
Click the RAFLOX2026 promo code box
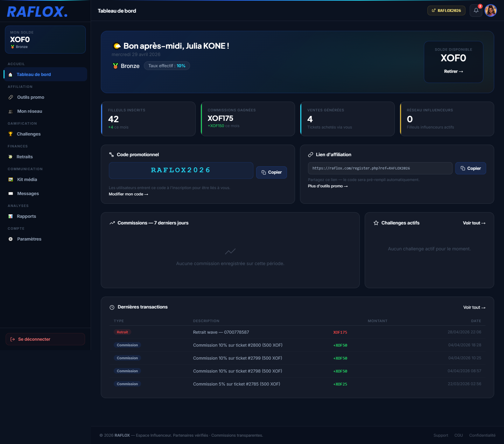[181, 171]
